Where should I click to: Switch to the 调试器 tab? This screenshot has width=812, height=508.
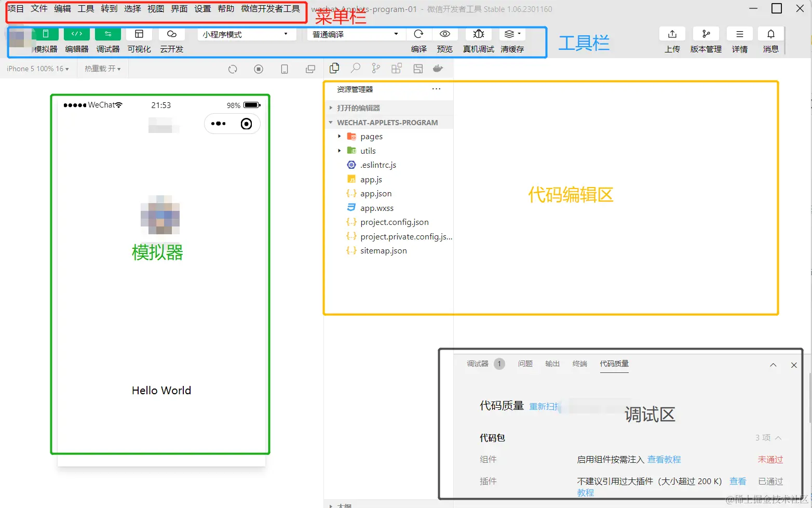click(x=478, y=364)
